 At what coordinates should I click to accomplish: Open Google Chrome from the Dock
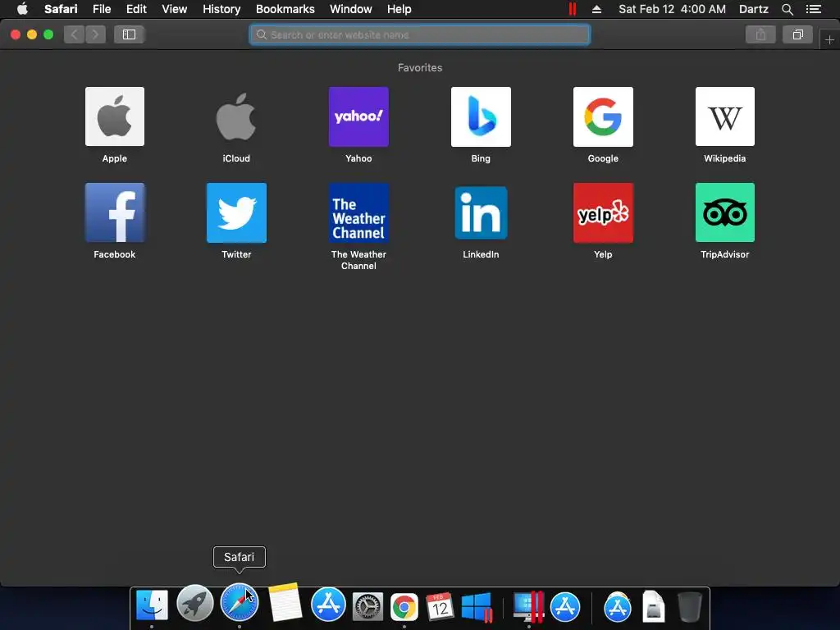(x=404, y=608)
